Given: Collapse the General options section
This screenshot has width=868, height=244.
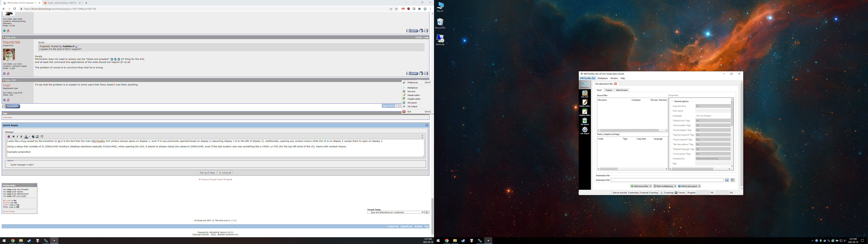Looking at the screenshot, I should pyautogui.click(x=672, y=101).
